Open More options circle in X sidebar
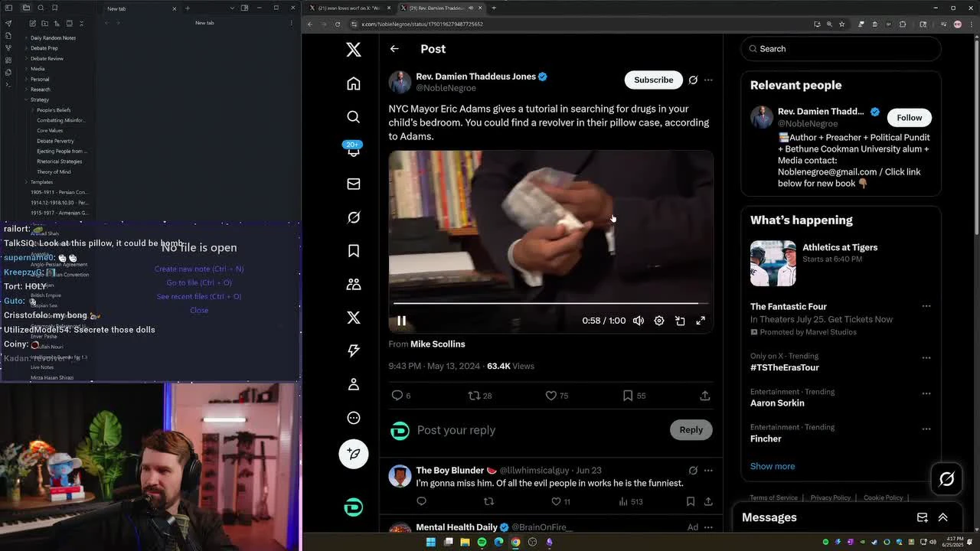Viewport: 980px width, 551px height. (353, 418)
